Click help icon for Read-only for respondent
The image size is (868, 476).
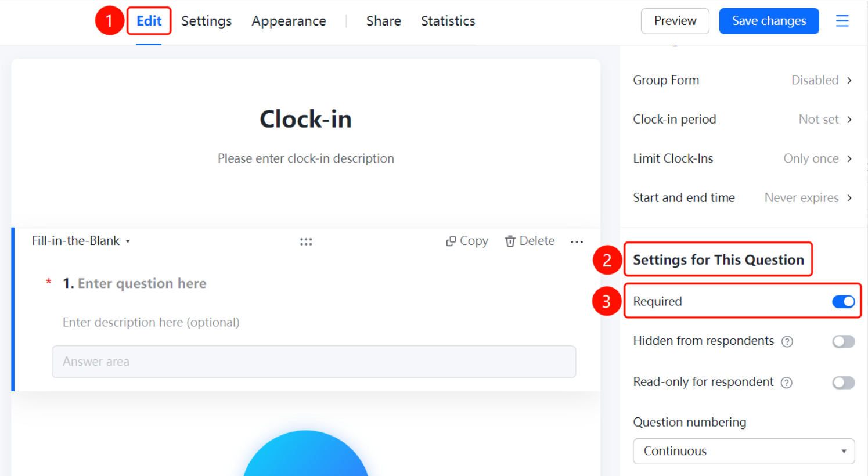click(786, 383)
